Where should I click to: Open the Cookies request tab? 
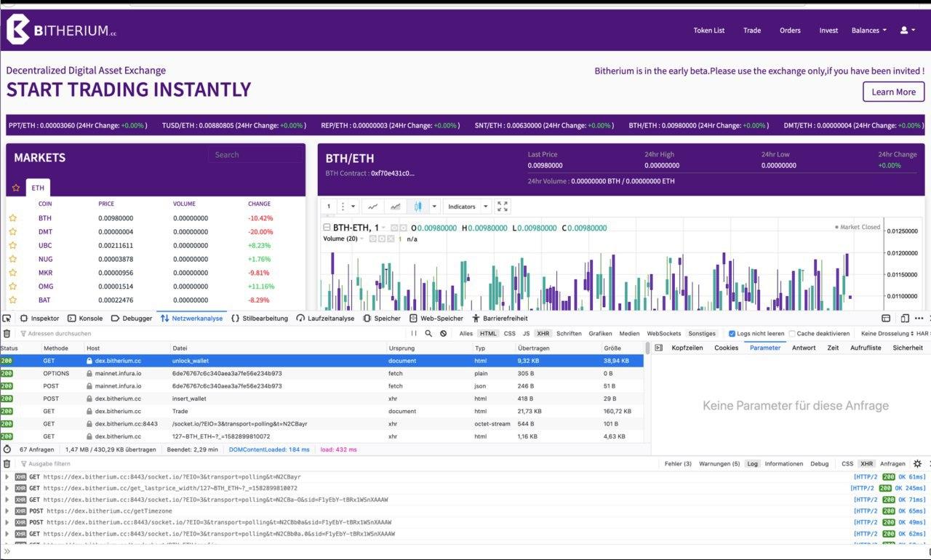[726, 348]
